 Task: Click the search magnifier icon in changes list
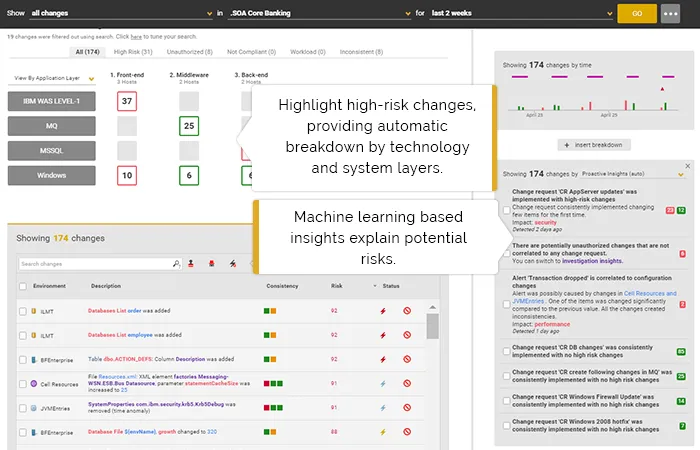177,264
